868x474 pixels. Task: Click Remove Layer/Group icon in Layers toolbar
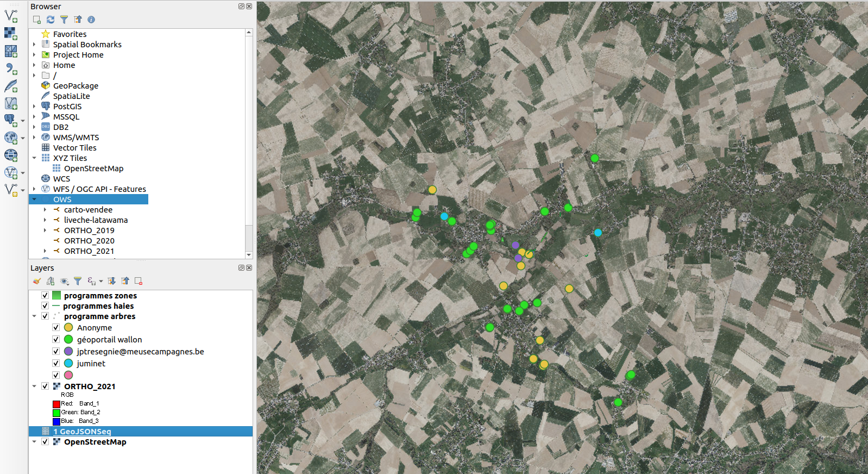pyautogui.click(x=139, y=281)
